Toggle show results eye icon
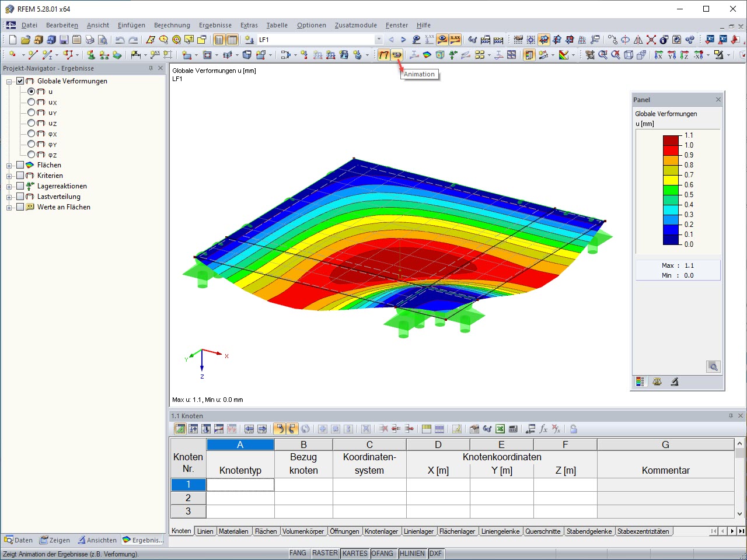Image resolution: width=747 pixels, height=560 pixels. (442, 40)
